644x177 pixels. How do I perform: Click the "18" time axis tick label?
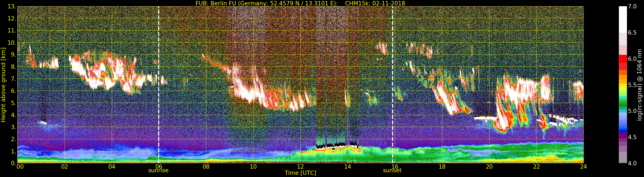(442, 167)
